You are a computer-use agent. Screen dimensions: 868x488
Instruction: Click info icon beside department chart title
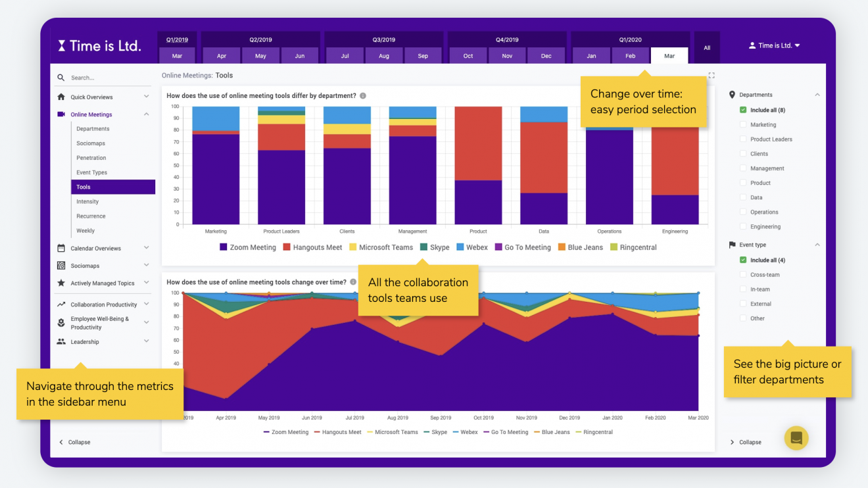[363, 96]
